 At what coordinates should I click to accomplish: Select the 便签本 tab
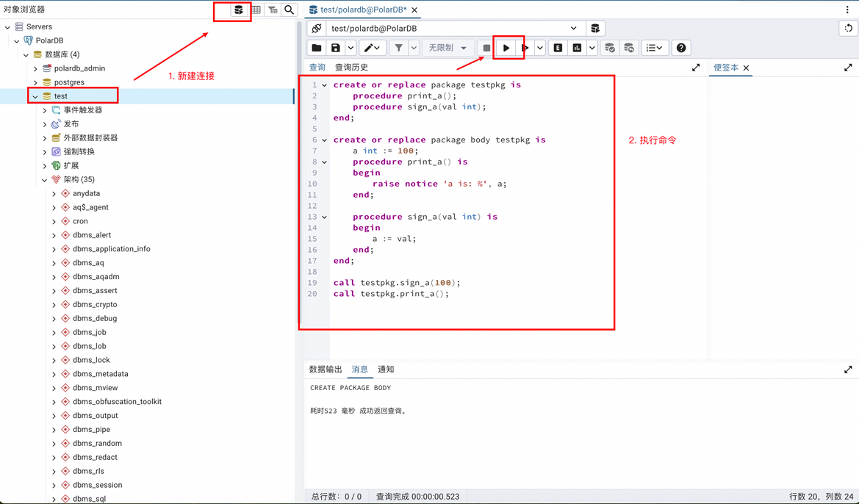[x=726, y=68]
